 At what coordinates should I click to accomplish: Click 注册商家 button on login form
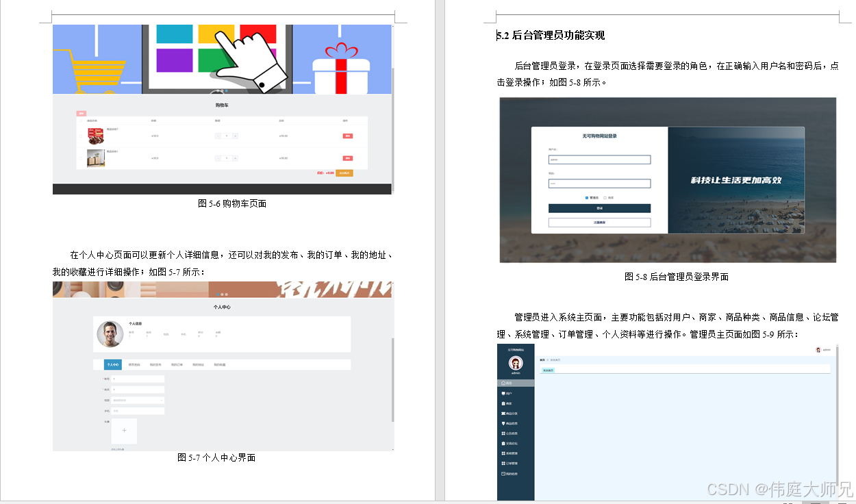(599, 223)
